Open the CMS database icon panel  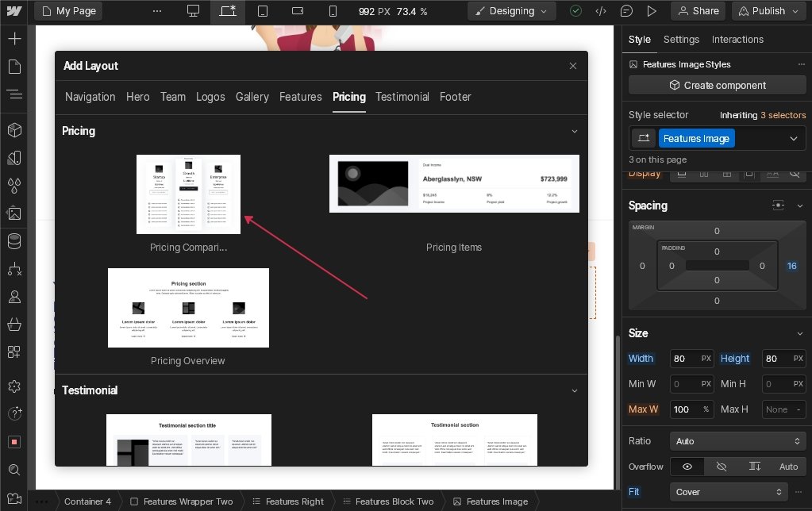[14, 241]
